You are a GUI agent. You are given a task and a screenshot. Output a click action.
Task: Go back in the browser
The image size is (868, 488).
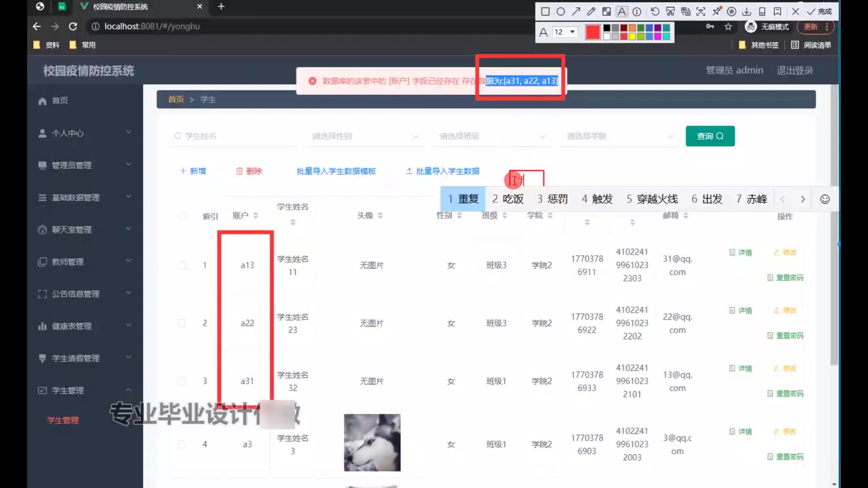pos(37,26)
